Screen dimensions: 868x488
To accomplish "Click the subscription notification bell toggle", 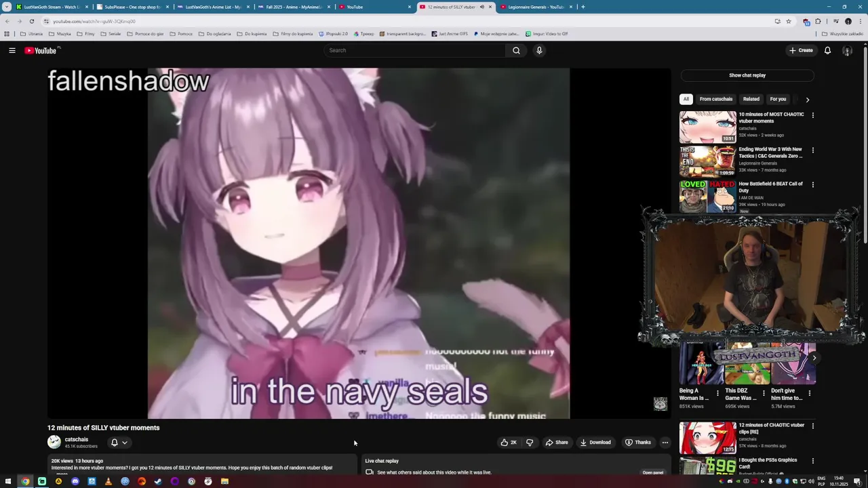I will [x=115, y=443].
